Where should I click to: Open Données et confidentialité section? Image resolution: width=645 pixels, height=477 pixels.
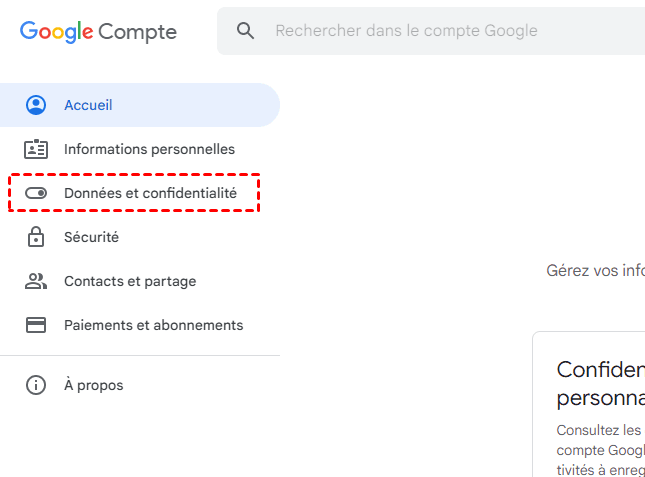pyautogui.click(x=150, y=193)
